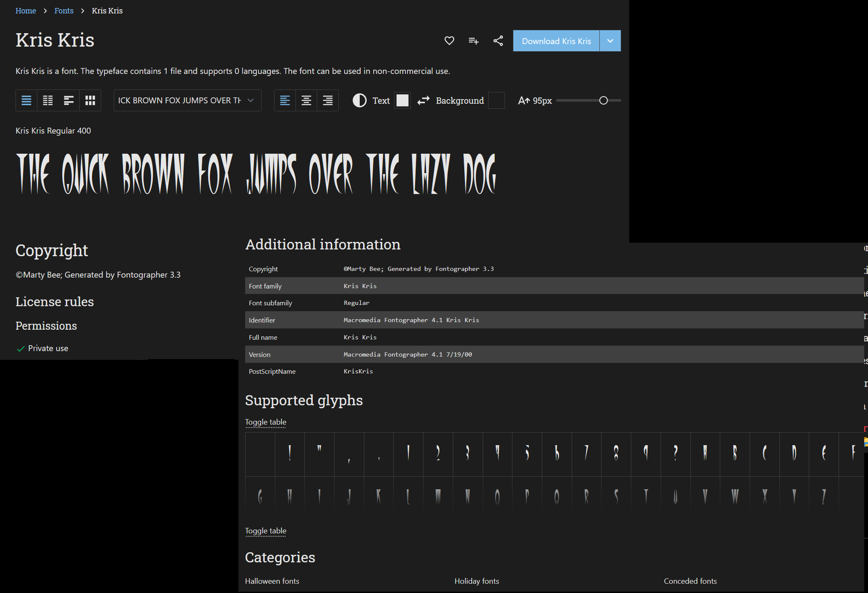Screen dimensions: 868x593
Task: Click the font size increase icon
Action: pyautogui.click(x=524, y=100)
